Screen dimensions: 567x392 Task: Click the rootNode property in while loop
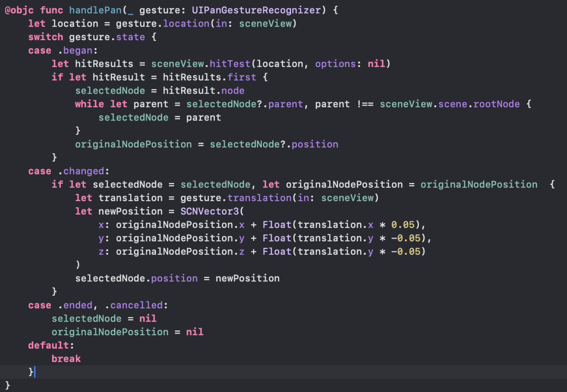tap(496, 104)
